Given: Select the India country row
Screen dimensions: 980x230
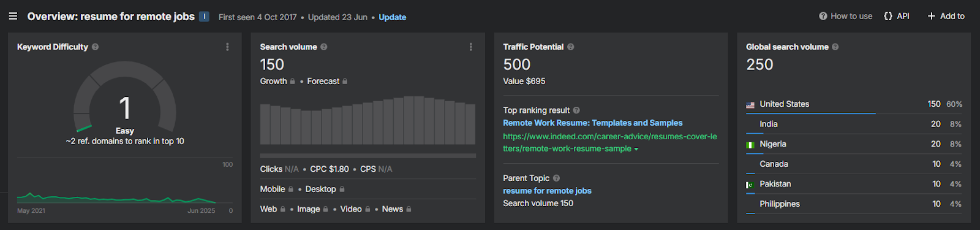Looking at the screenshot, I should point(854,124).
